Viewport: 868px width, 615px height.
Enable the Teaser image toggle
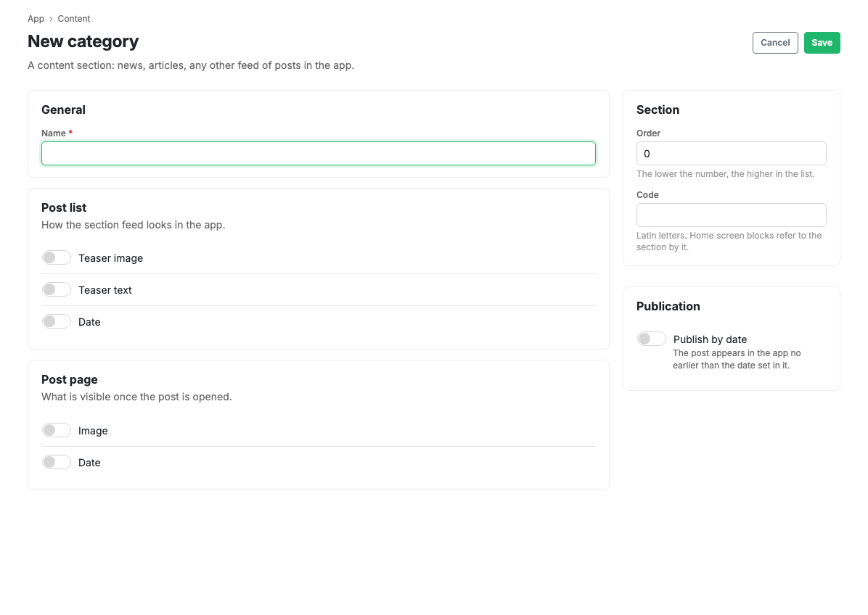pos(57,257)
